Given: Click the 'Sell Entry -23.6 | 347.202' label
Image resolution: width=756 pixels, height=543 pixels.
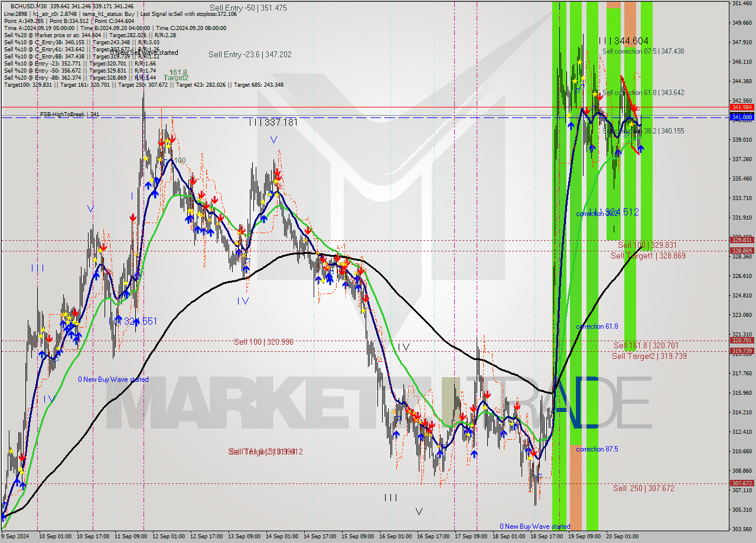Looking at the screenshot, I should click(x=250, y=54).
